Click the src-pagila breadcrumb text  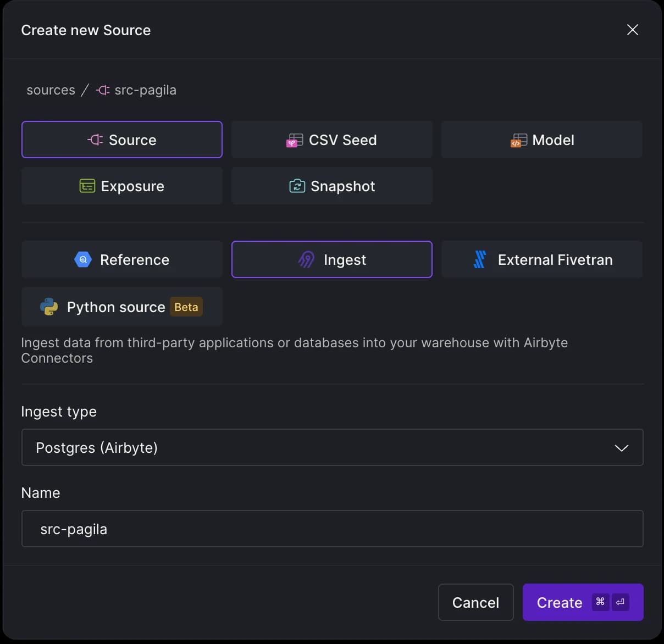(x=145, y=90)
